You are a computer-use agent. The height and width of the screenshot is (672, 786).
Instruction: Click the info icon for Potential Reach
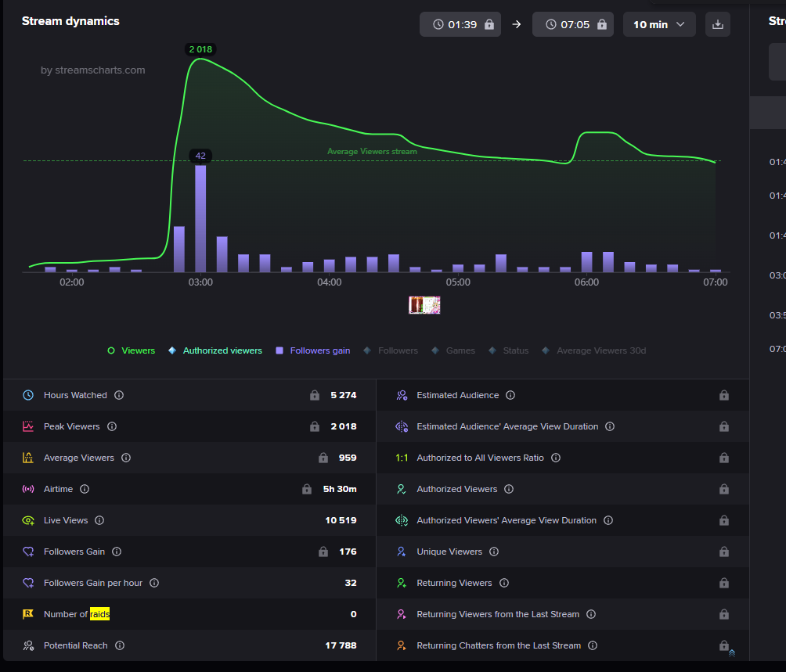pos(120,645)
